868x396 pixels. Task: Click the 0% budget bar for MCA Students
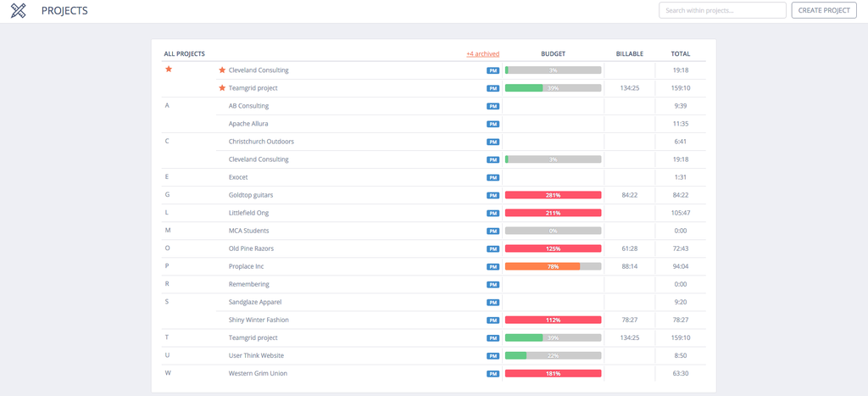553,231
